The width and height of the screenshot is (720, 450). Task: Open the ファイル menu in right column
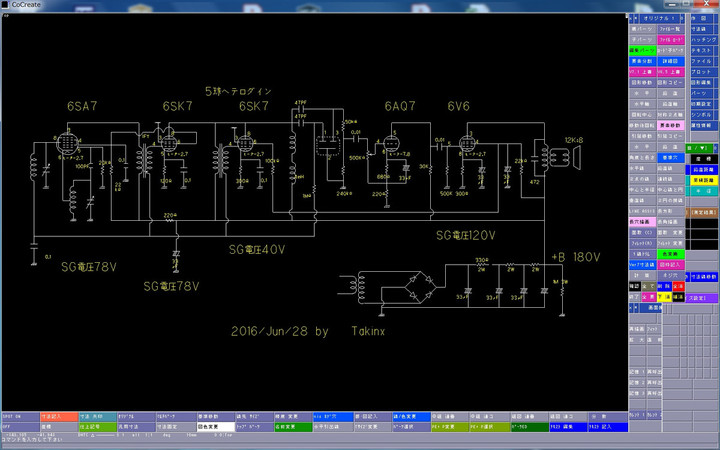[700, 61]
